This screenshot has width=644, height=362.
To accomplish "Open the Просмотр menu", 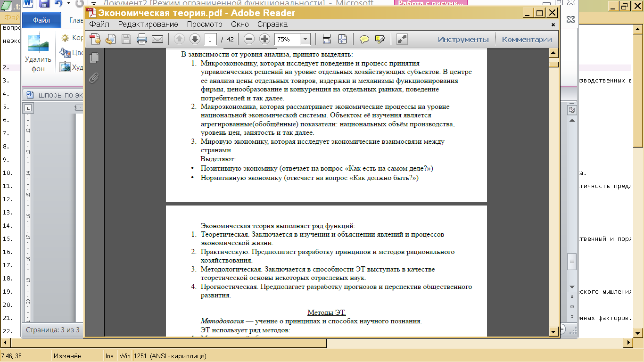I will (204, 24).
